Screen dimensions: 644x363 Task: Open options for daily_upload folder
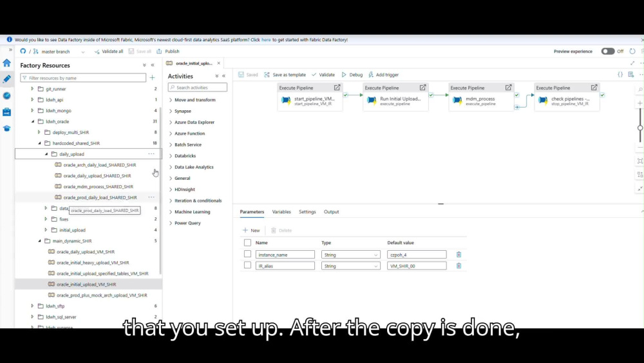(x=151, y=153)
